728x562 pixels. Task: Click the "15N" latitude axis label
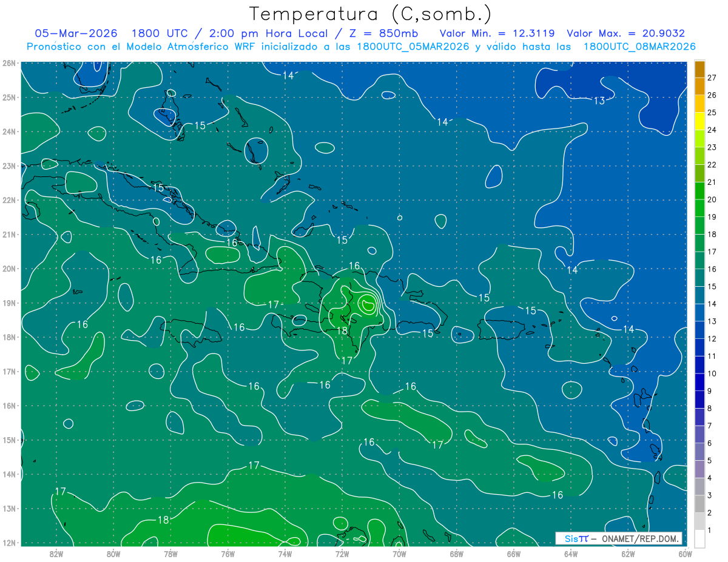click(8, 440)
